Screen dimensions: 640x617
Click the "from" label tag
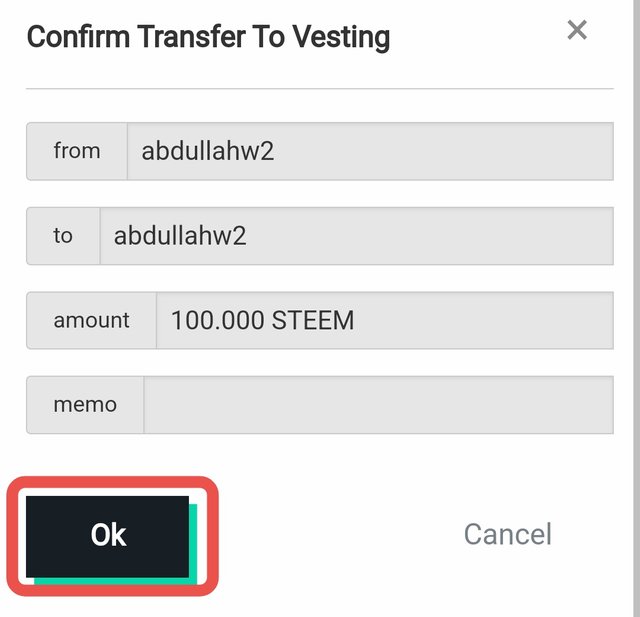(77, 151)
